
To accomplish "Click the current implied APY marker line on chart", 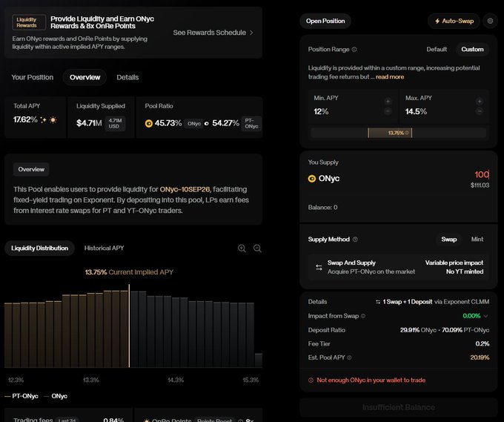I will [x=129, y=326].
